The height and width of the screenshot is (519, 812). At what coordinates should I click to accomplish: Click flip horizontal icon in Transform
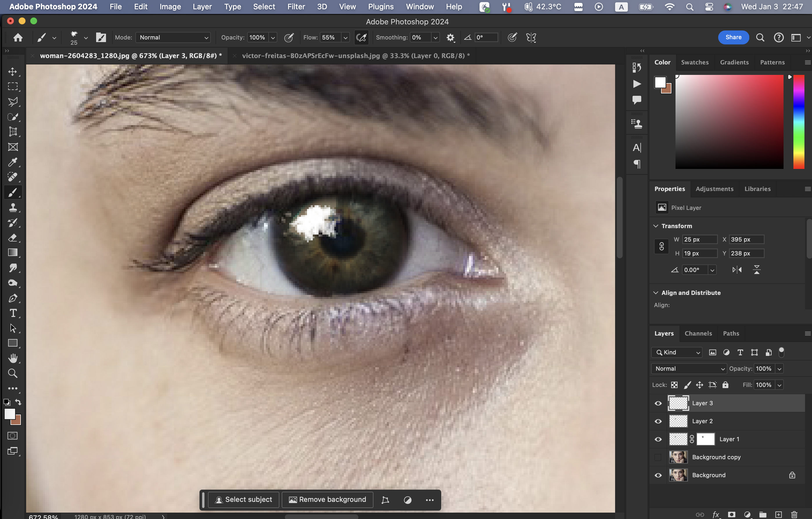pyautogui.click(x=737, y=270)
